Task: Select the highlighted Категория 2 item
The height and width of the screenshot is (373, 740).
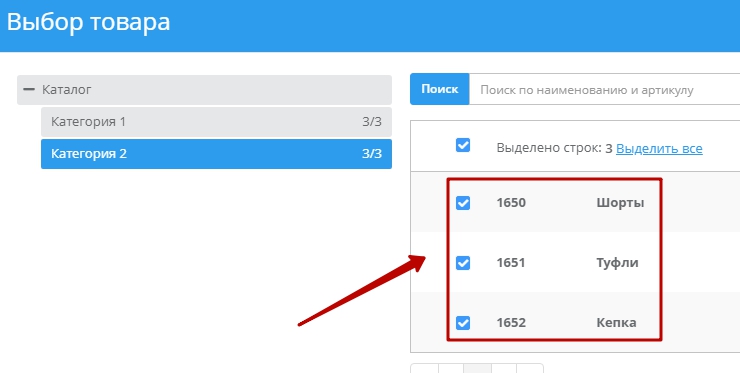Action: (216, 153)
